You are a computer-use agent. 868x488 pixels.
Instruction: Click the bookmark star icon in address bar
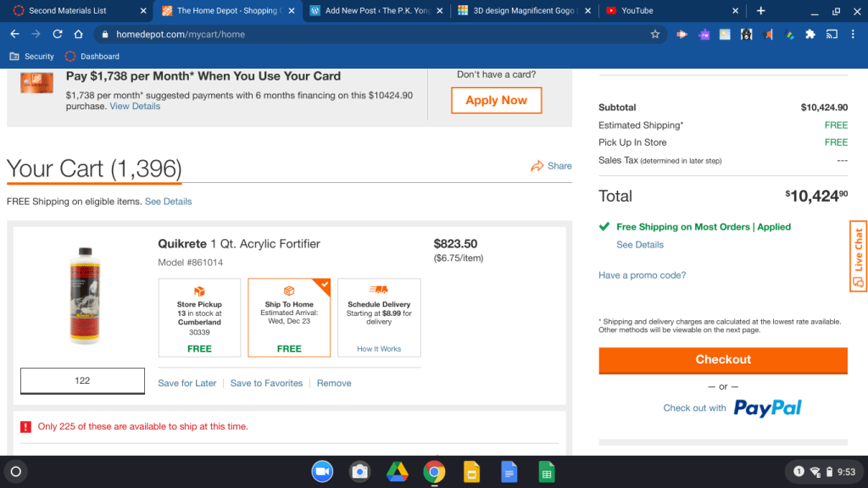click(655, 35)
